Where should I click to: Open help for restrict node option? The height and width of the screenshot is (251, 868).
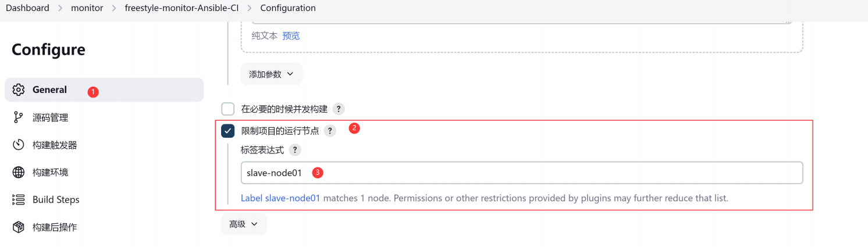[x=330, y=131]
